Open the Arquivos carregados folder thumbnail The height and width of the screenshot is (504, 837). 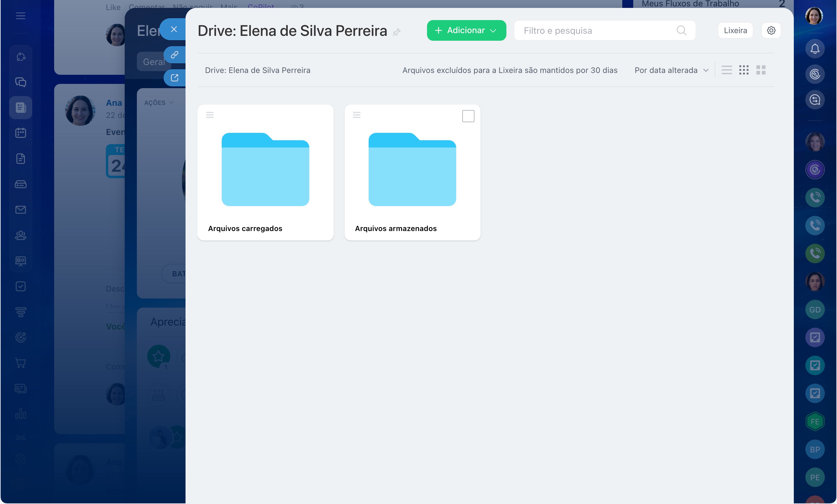coord(265,169)
